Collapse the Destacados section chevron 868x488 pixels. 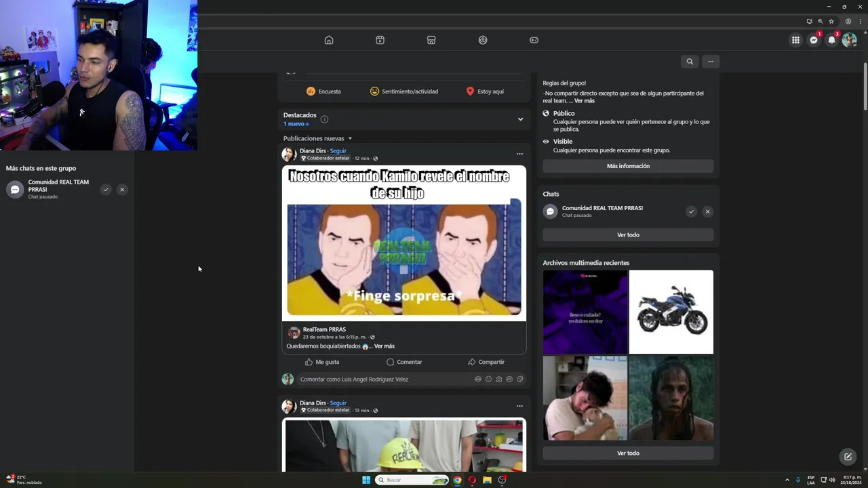point(520,119)
